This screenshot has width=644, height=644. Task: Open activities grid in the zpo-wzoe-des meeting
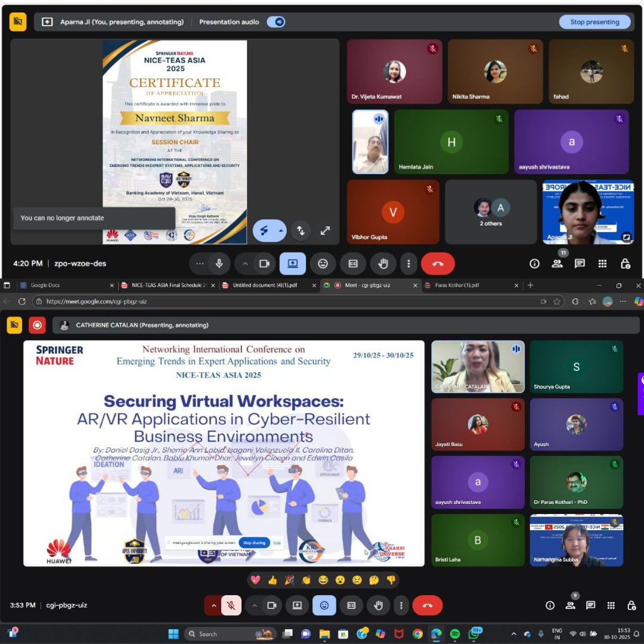(602, 264)
